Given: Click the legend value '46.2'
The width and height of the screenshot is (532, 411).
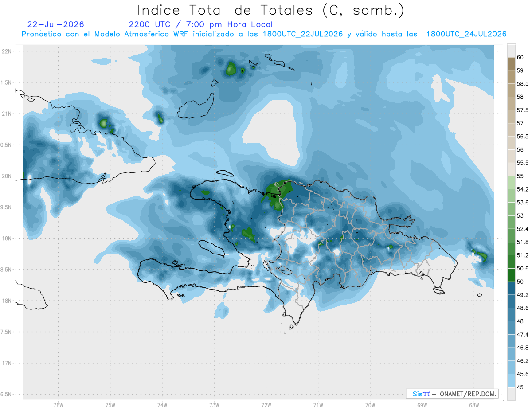Looking at the screenshot, I should tap(523, 361).
